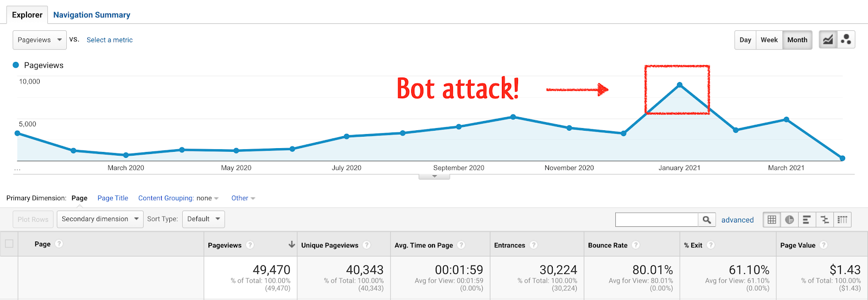Open the Pageviews metric dropdown
Screen dimensions: 868x300
coord(40,40)
